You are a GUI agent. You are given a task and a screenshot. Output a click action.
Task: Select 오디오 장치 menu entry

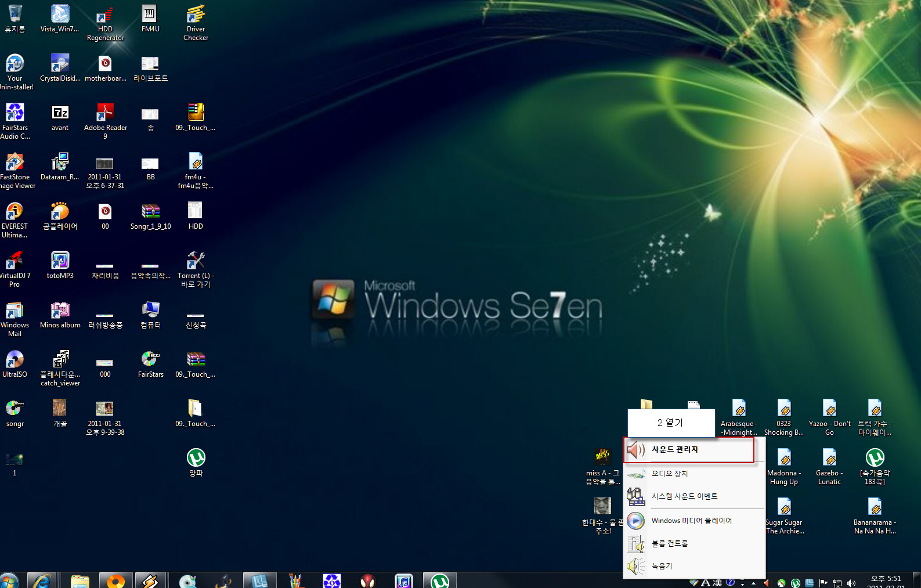click(694, 474)
